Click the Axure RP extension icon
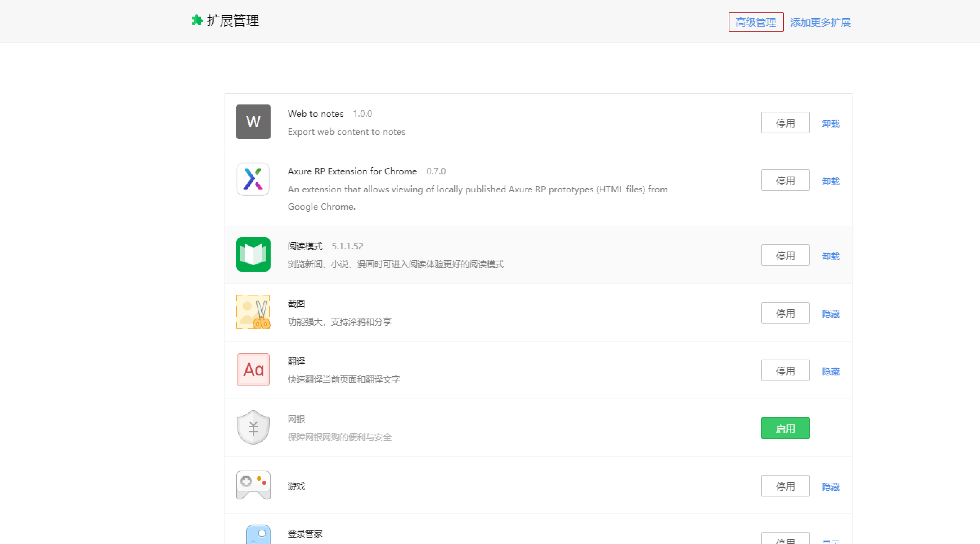The width and height of the screenshot is (980, 544). click(253, 179)
